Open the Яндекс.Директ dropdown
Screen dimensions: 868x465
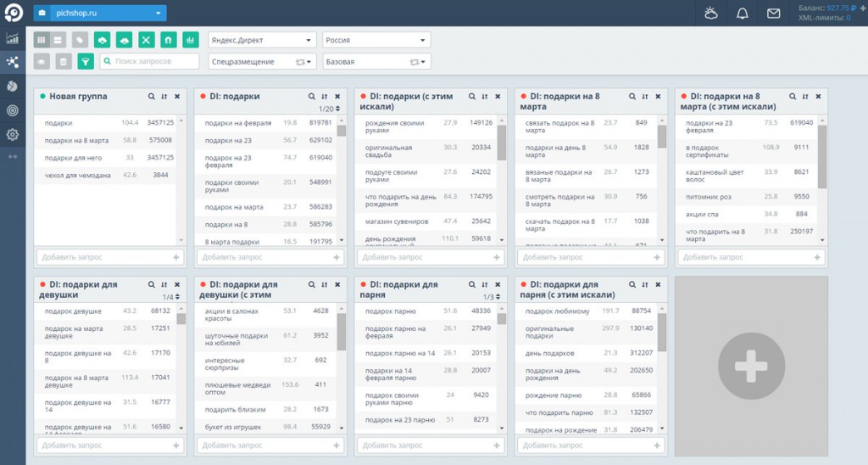point(262,40)
